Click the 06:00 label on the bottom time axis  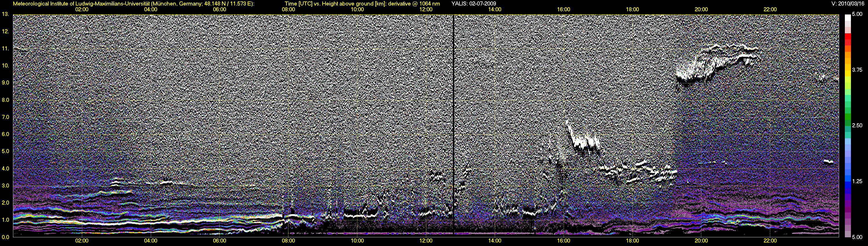point(220,241)
